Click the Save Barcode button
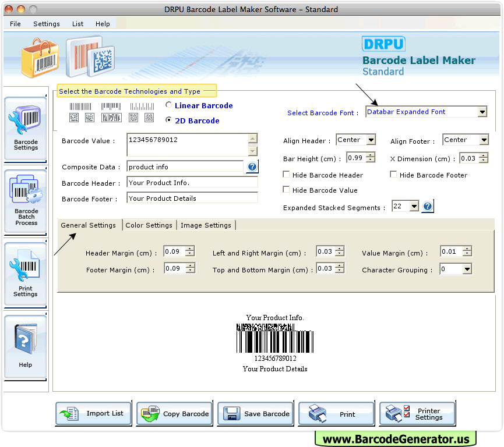 pos(256,414)
